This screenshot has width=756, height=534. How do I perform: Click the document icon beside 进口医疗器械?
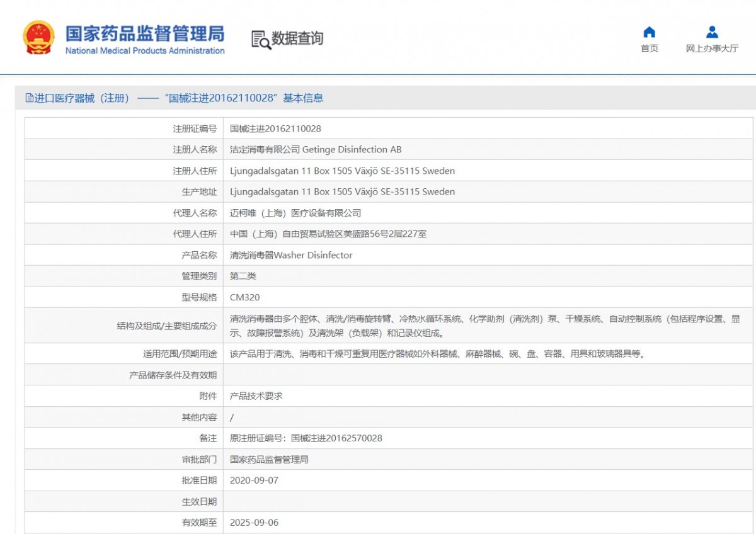click(x=29, y=98)
